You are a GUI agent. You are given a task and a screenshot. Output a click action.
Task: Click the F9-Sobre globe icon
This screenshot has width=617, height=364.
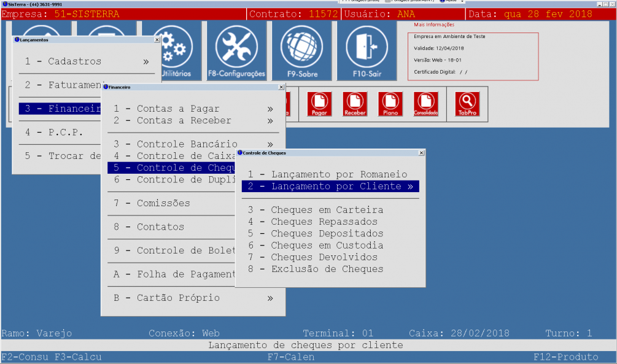point(301,50)
